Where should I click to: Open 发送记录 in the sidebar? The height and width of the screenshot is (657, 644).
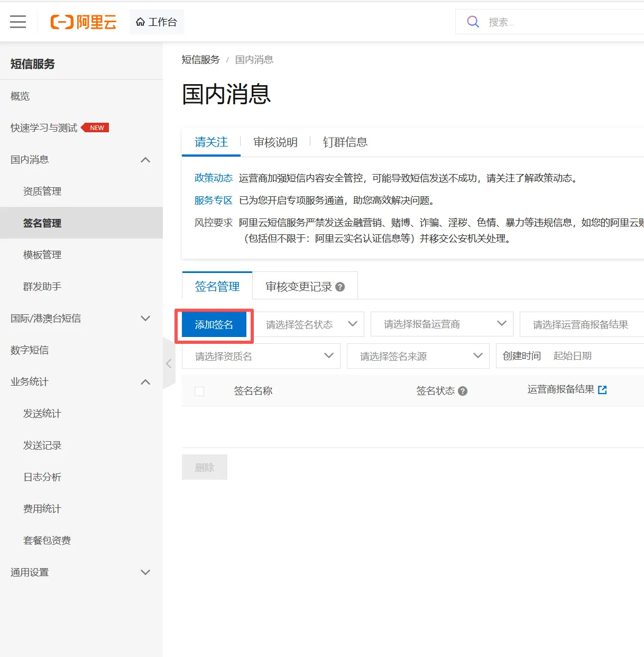[x=42, y=445]
